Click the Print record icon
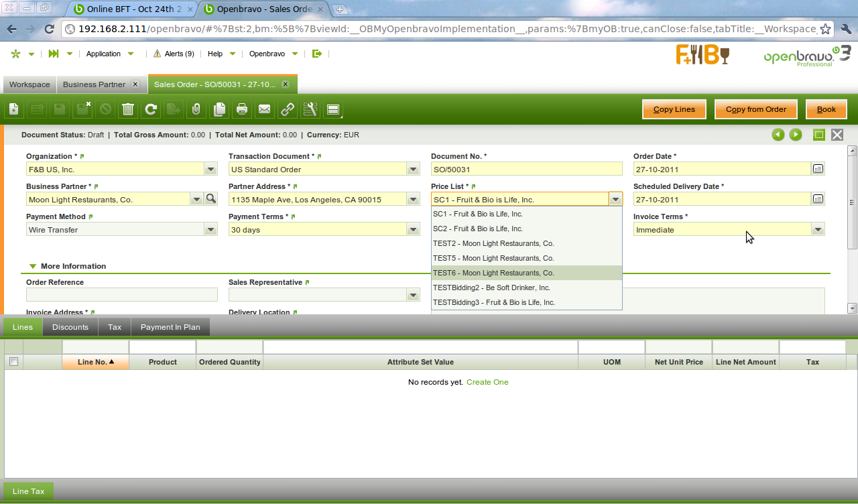The width and height of the screenshot is (858, 504). [242, 109]
